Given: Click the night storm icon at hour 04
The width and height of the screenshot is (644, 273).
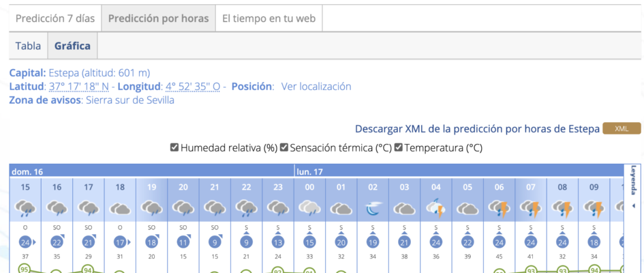Looking at the screenshot, I should (x=436, y=208).
